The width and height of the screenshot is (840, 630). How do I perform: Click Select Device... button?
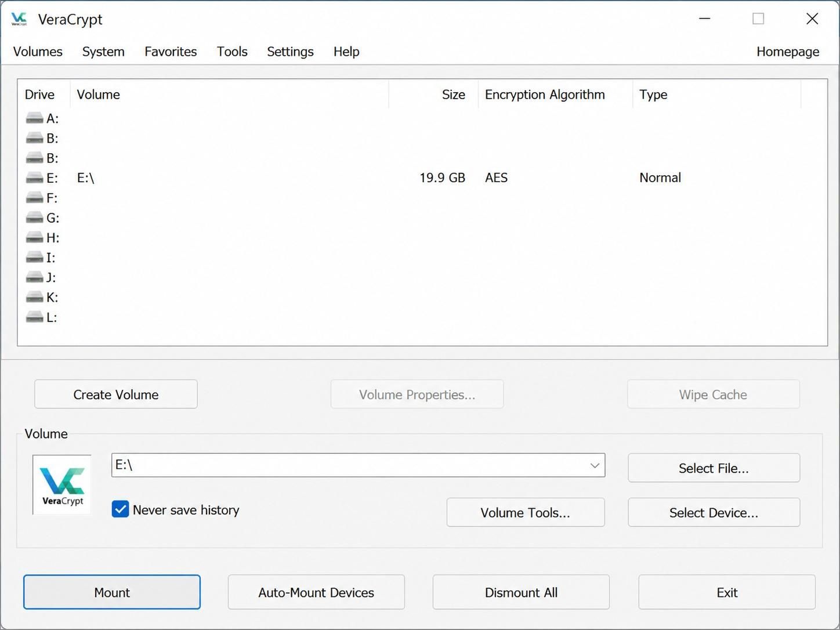(x=714, y=512)
